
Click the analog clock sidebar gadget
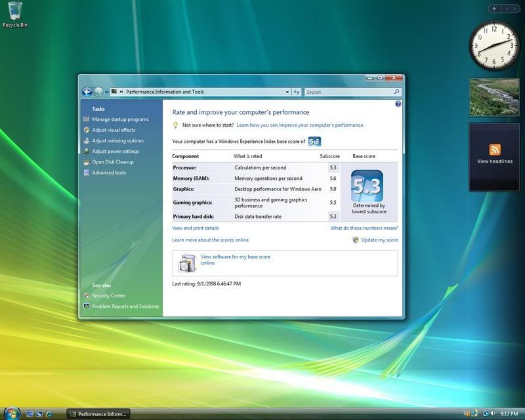(494, 45)
